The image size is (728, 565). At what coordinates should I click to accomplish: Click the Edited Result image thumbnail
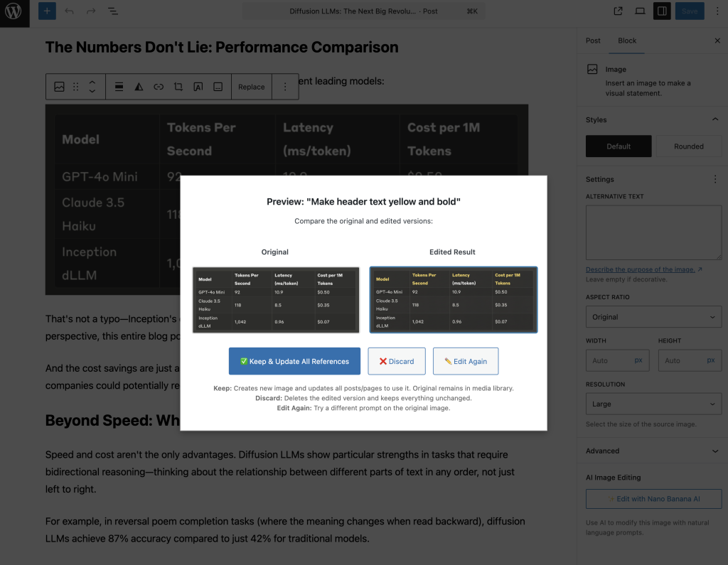(453, 300)
